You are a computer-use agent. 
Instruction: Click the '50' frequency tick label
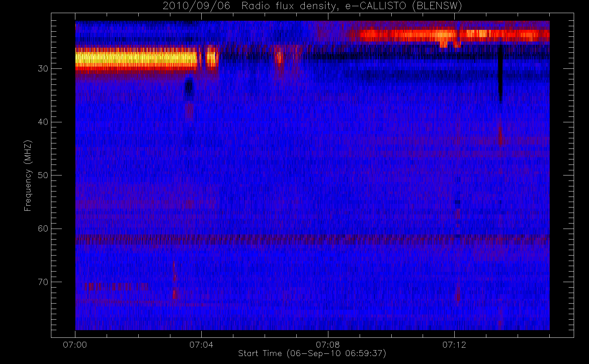tap(43, 175)
